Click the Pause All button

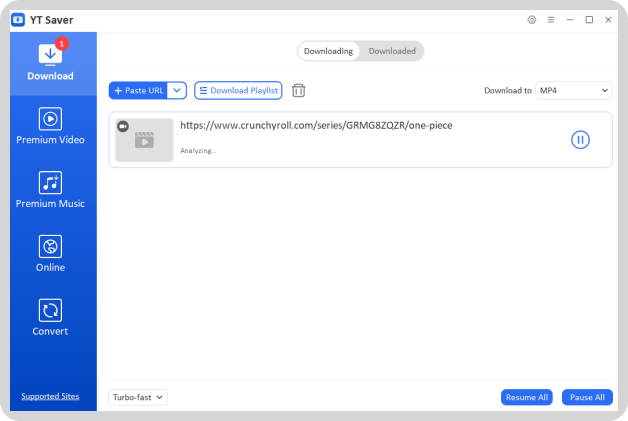587,397
